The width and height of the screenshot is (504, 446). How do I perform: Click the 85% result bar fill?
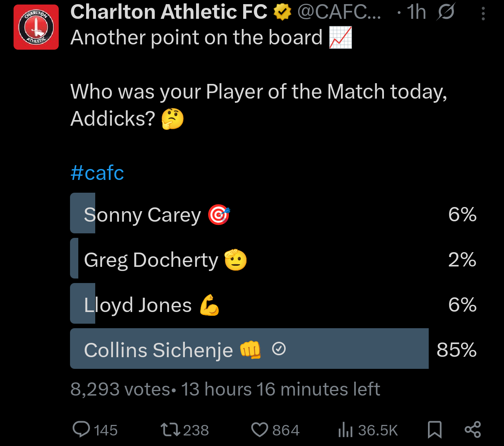pos(339,349)
